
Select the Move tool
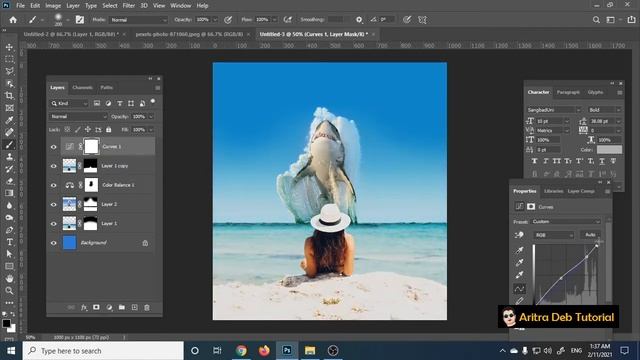tap(9, 47)
